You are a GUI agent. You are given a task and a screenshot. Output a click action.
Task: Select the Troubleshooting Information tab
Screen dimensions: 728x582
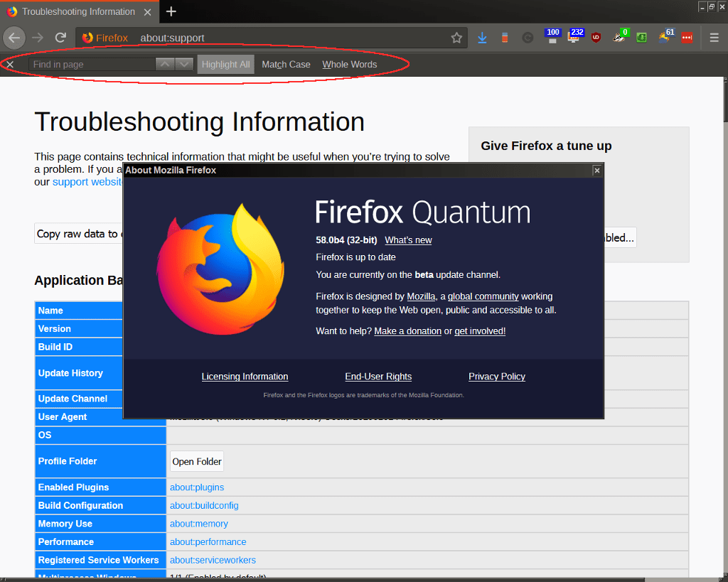(78, 11)
